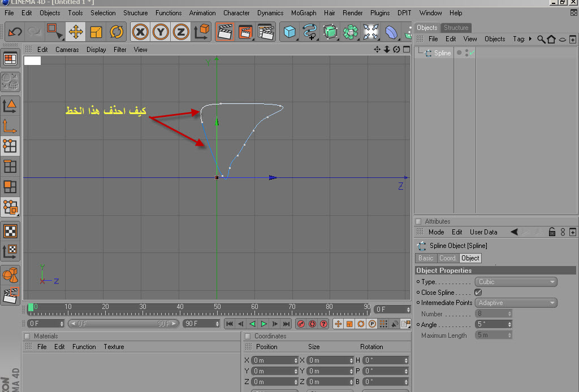Click the Undo arrow icon
The height and width of the screenshot is (392, 579).
[15, 32]
